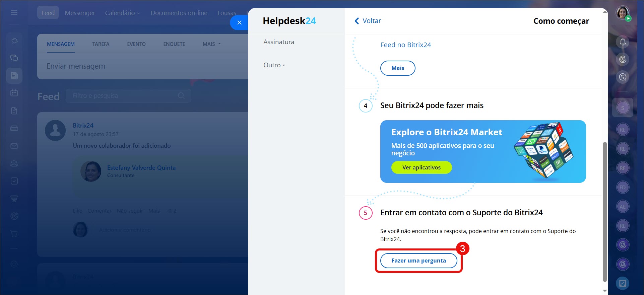Click the S avatar in right rail
Viewport: 644px width, 295px height.
623,108
